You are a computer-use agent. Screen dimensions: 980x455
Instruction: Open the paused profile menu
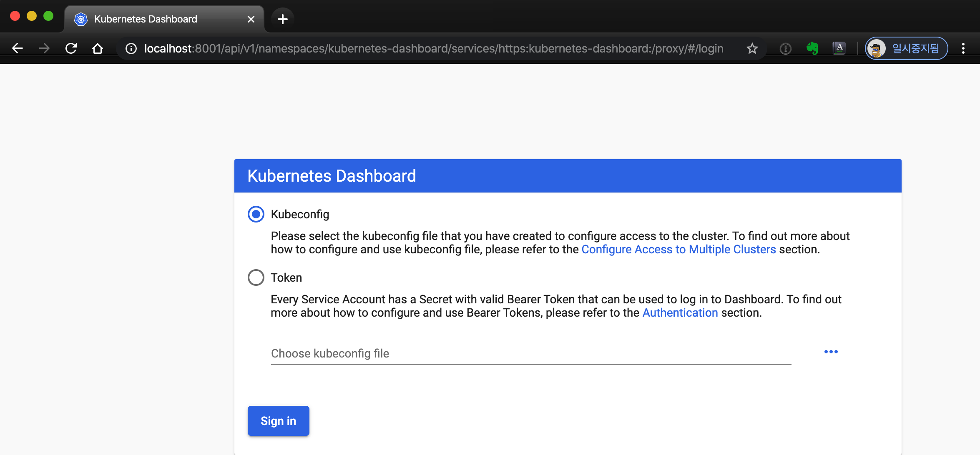pyautogui.click(x=906, y=49)
